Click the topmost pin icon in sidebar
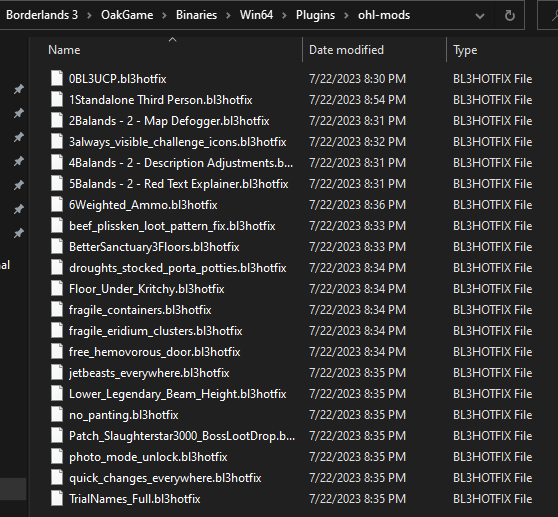558x517 pixels. 19,89
